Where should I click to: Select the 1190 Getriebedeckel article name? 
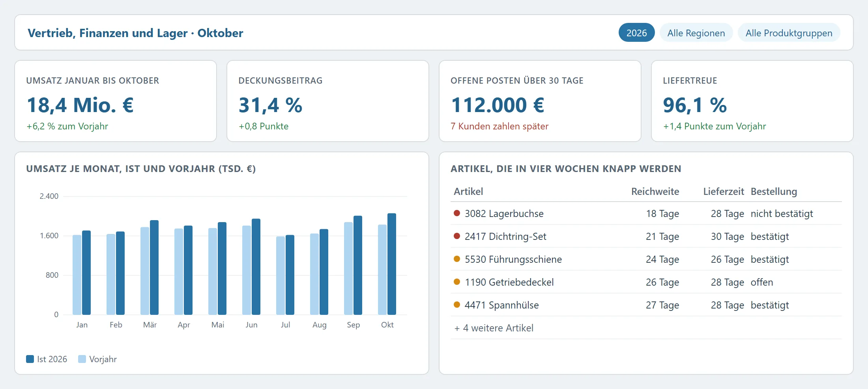[509, 282]
